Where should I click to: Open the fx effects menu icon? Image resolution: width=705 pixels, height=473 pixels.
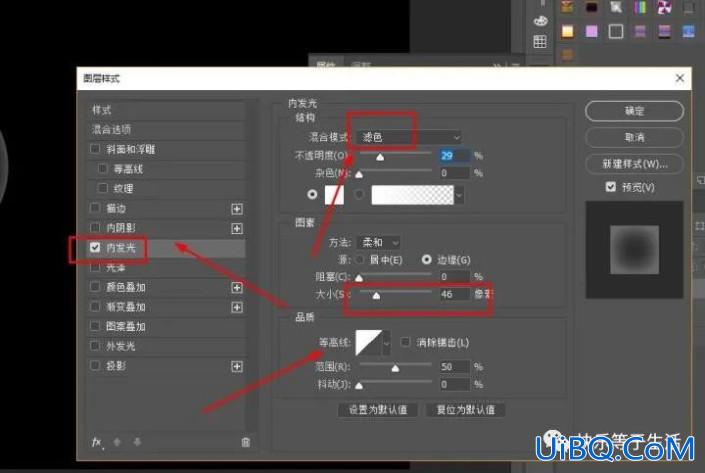[96, 442]
